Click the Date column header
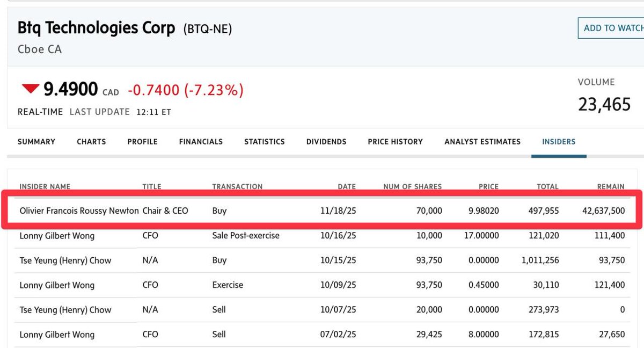 [x=347, y=186]
